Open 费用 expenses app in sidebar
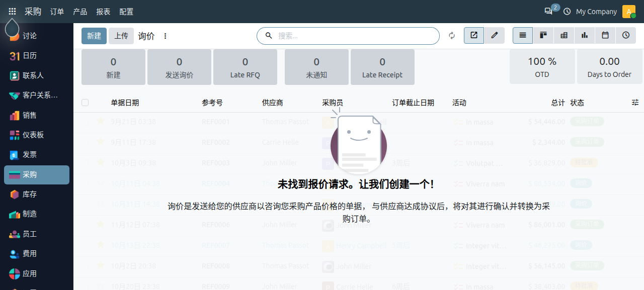Viewport: 644px width, 290px height. (x=37, y=254)
